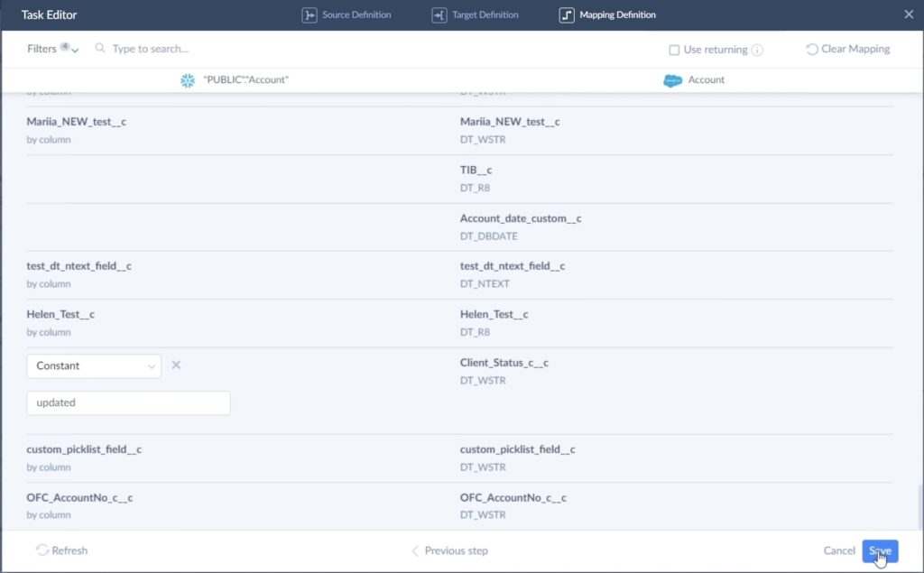The width and height of the screenshot is (924, 573).
Task: Open the Filters dropdown
Action: pos(52,49)
